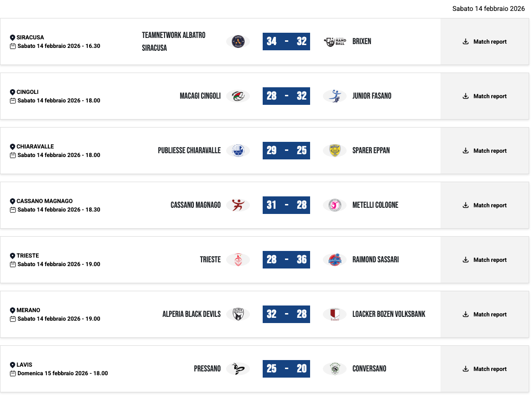Viewport: 532px width, 398px height.
Task: Click the Merano venue location label
Action: (28, 310)
